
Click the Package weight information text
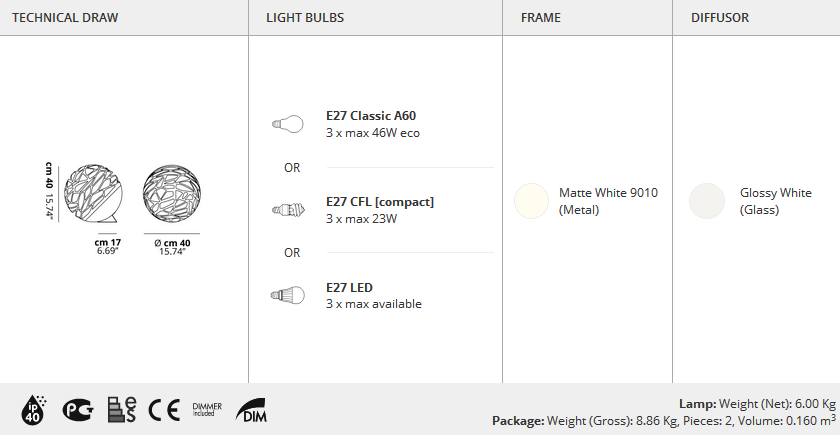tap(664, 421)
